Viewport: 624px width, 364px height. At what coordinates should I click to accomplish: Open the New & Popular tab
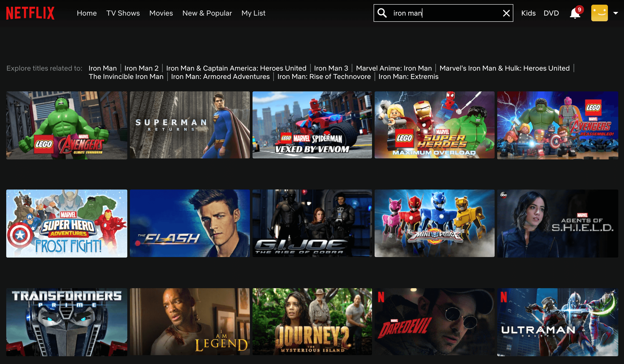tap(207, 13)
